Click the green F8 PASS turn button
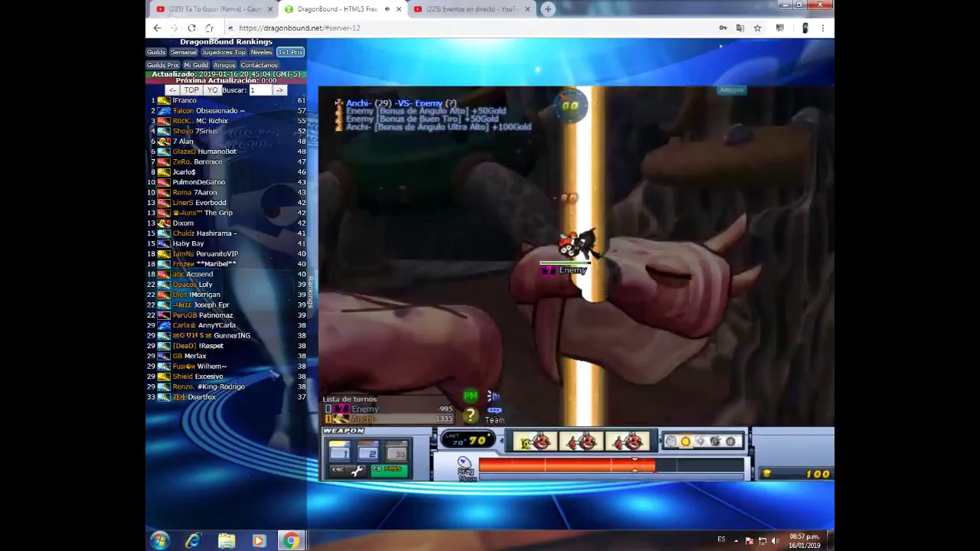The height and width of the screenshot is (551, 980). [389, 469]
